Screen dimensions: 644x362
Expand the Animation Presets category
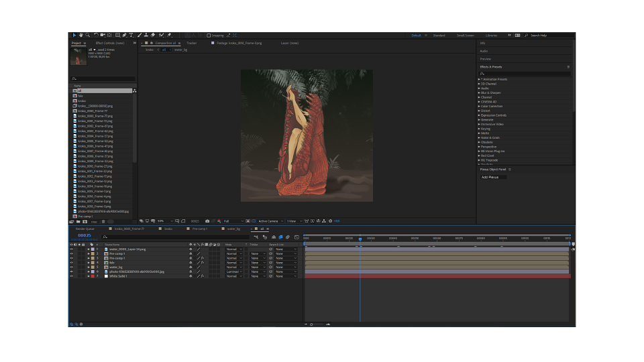pyautogui.click(x=479, y=79)
